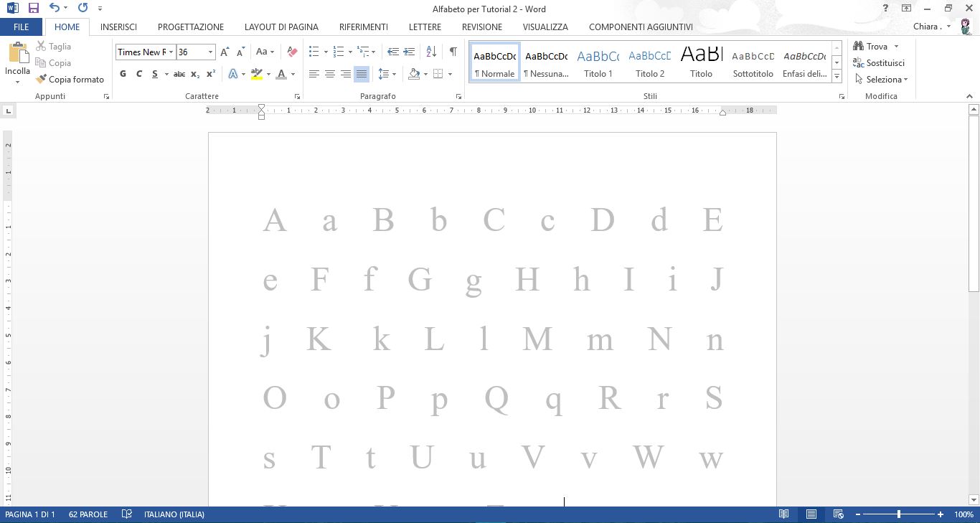This screenshot has width=980, height=523.
Task: Toggle underline (S) formatting
Action: point(154,74)
